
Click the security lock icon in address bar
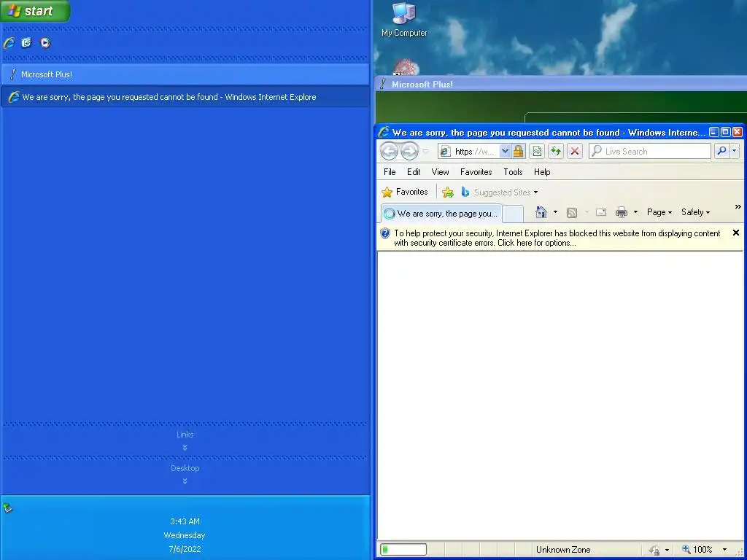click(519, 152)
